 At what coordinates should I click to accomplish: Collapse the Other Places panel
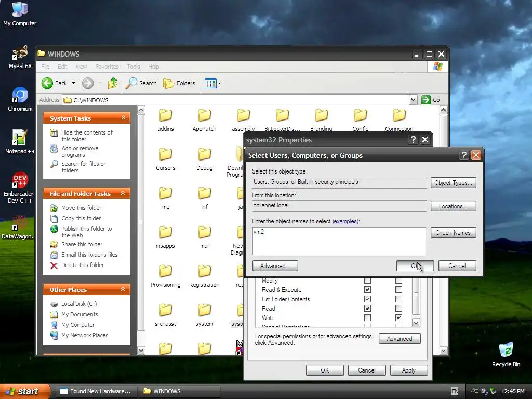[123, 289]
